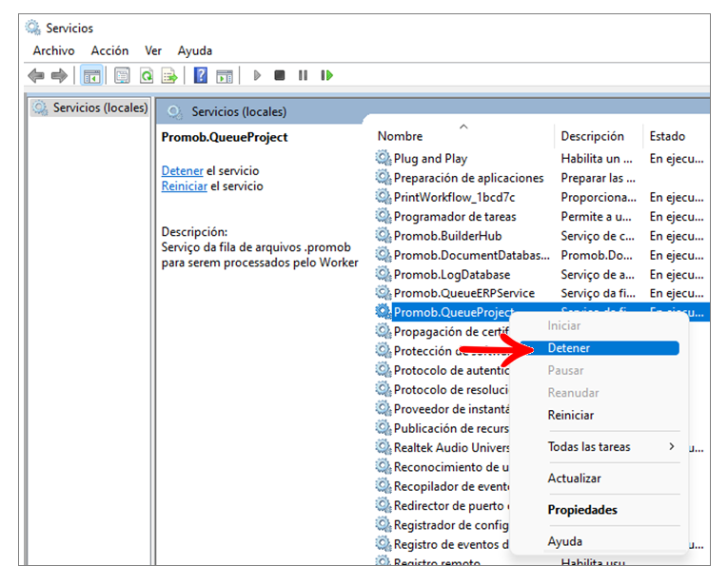Viewport: 728px width, 586px height.
Task: Select the Plug and Play service row
Action: (541, 158)
